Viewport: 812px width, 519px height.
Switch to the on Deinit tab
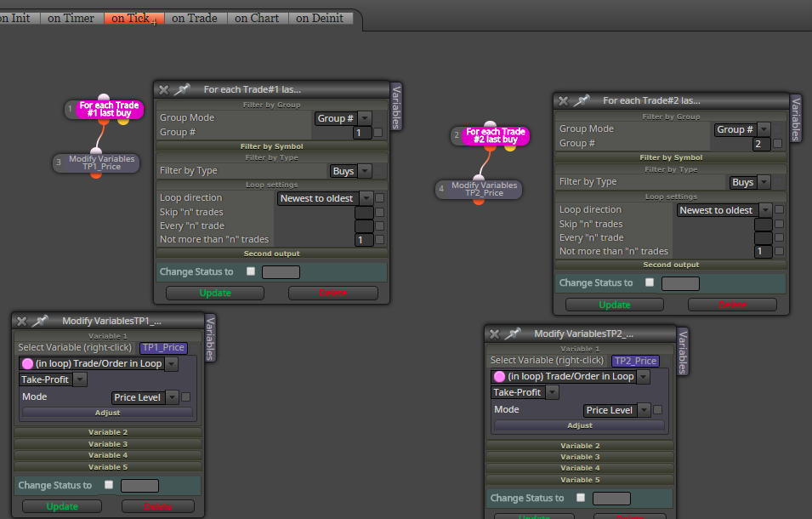[x=320, y=18]
